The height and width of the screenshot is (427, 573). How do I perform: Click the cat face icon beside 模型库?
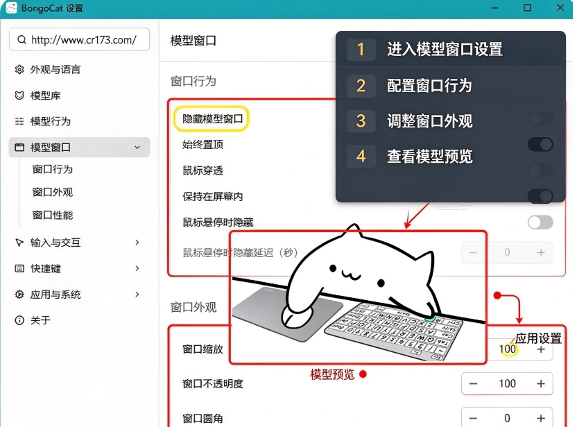point(19,96)
